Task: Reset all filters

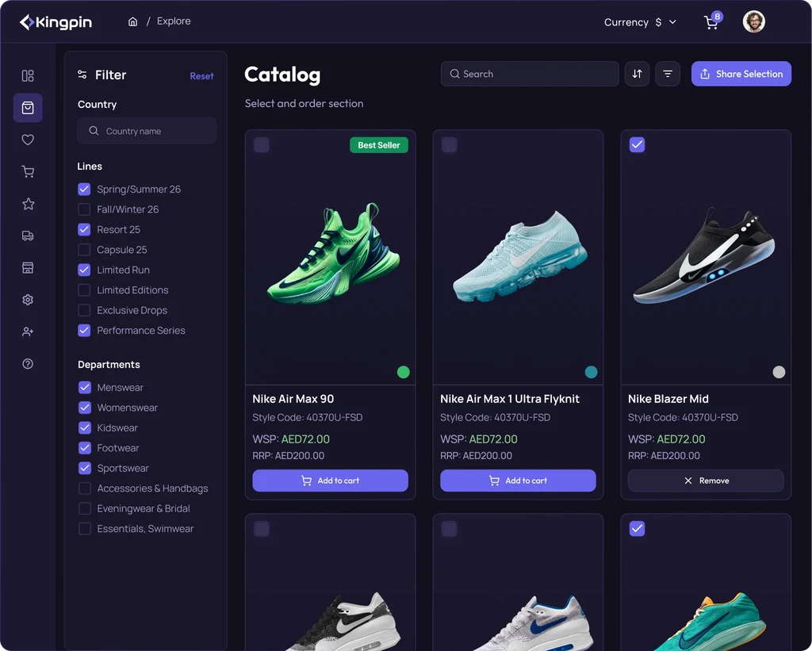Action: pyautogui.click(x=201, y=76)
